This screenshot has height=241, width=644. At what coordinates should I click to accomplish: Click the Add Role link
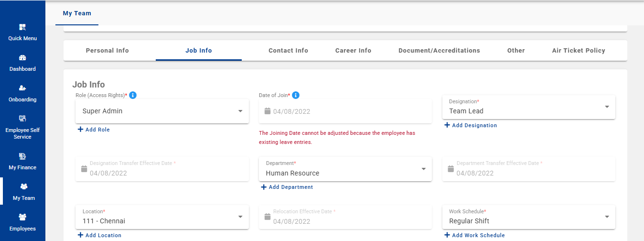click(x=94, y=130)
